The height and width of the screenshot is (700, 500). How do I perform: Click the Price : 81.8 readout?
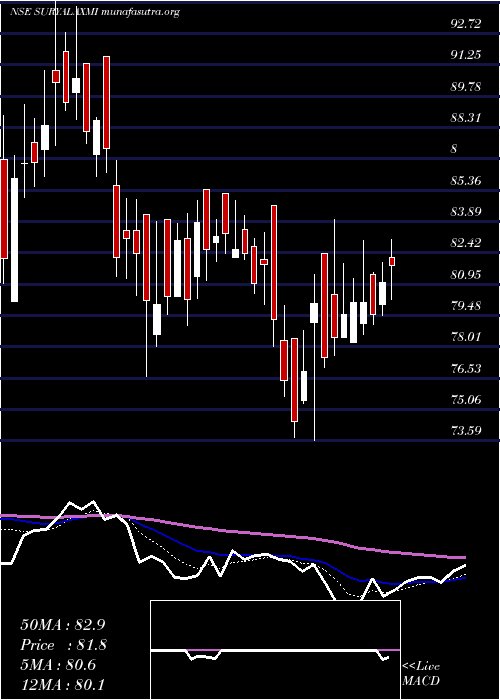64,645
